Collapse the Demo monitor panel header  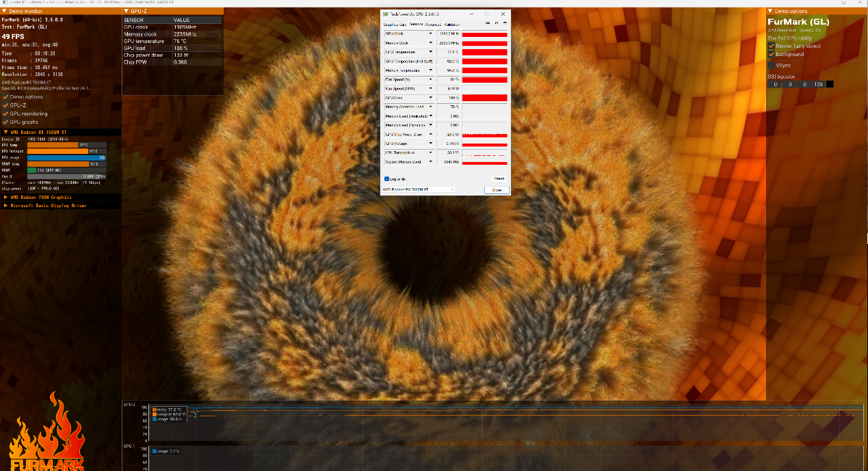tap(4, 11)
